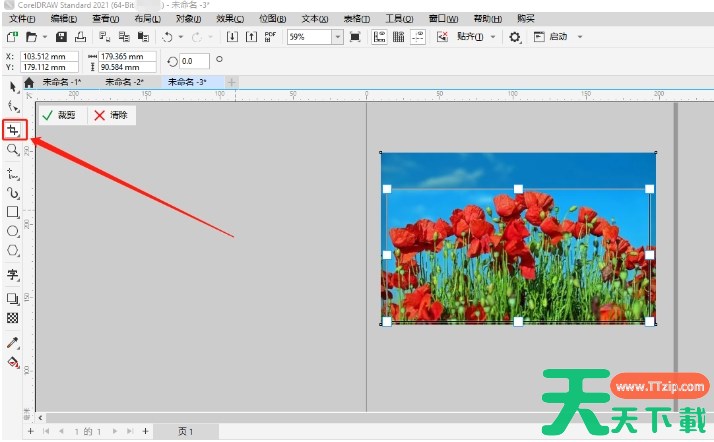Click the crop width field 179.365 mm
This screenshot has width=714, height=442.
point(127,56)
